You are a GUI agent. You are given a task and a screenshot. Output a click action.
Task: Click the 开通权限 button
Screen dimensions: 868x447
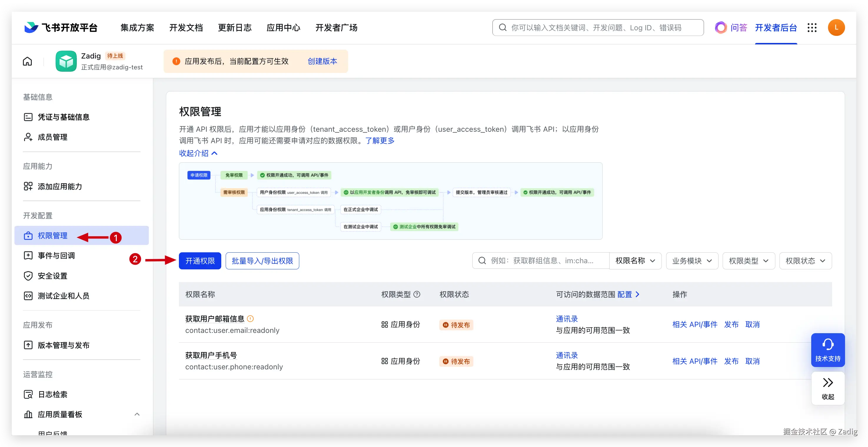tap(200, 261)
